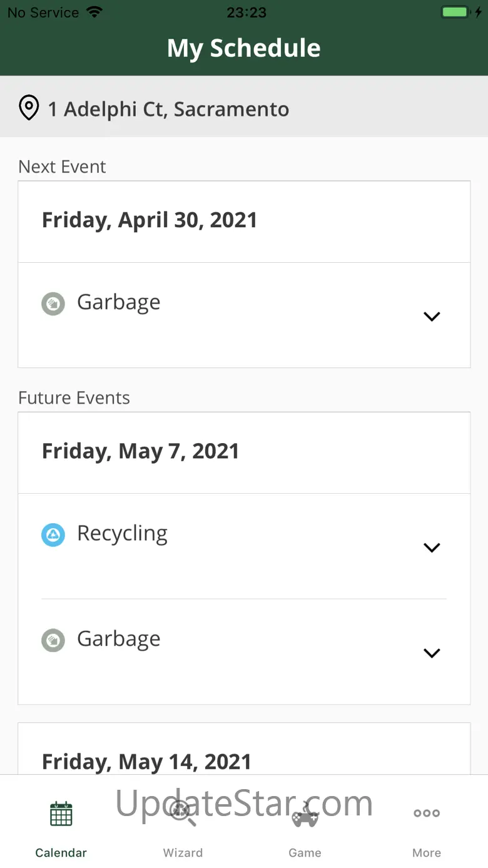Expand the May 7 Garbage chevron
This screenshot has width=488, height=868.
coord(432,653)
